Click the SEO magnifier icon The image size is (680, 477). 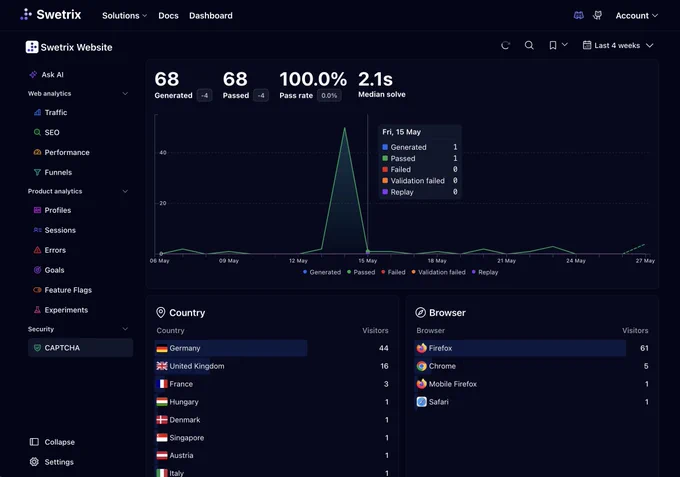pos(37,132)
